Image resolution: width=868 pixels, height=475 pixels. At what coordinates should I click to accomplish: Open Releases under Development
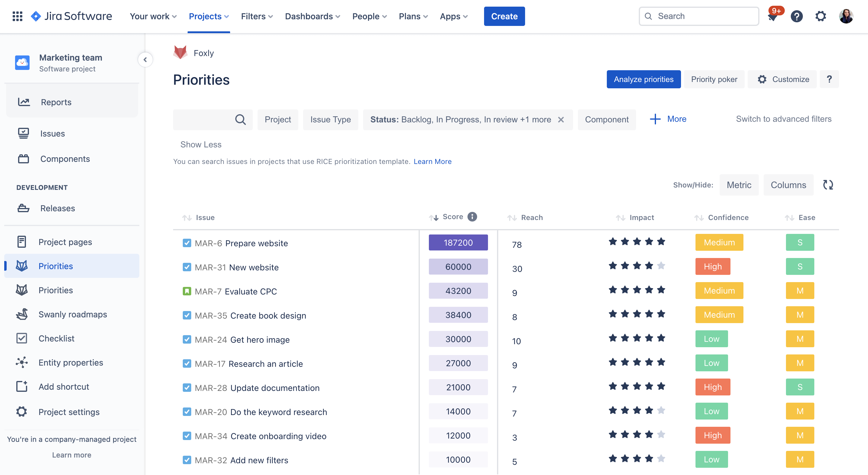[57, 208]
